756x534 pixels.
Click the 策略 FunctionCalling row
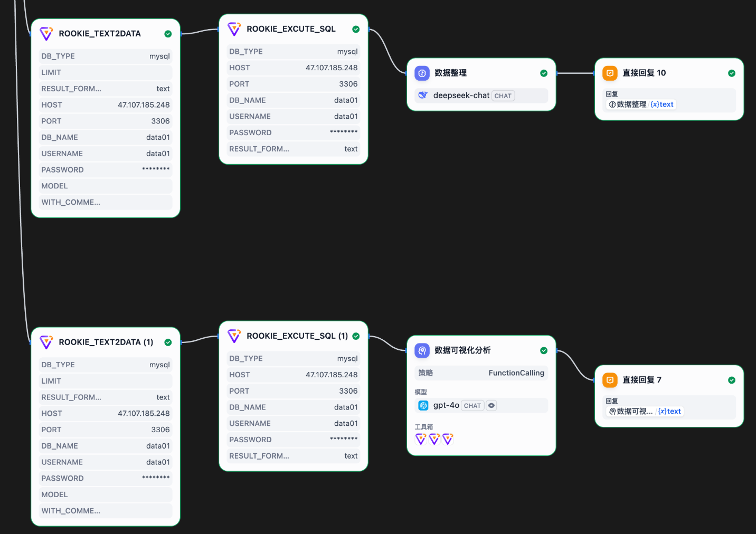tap(481, 373)
